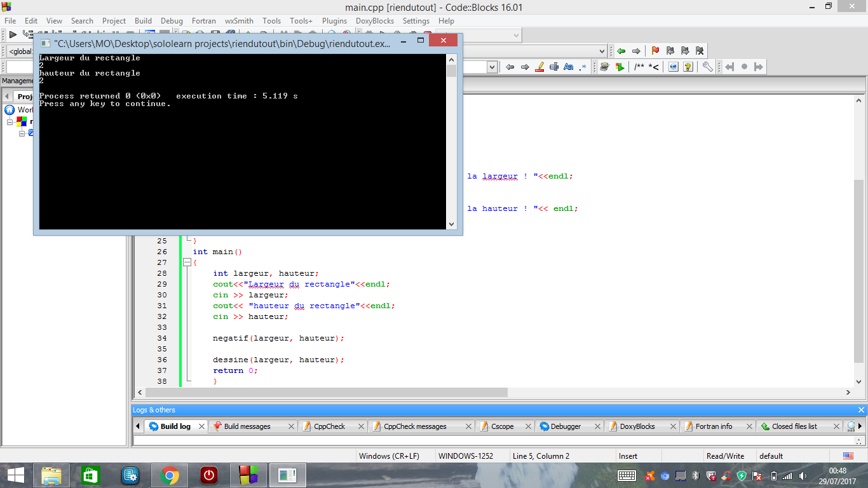The width and height of the screenshot is (868, 488).
Task: Toggle the match case 'Aa' option
Action: click(x=569, y=67)
